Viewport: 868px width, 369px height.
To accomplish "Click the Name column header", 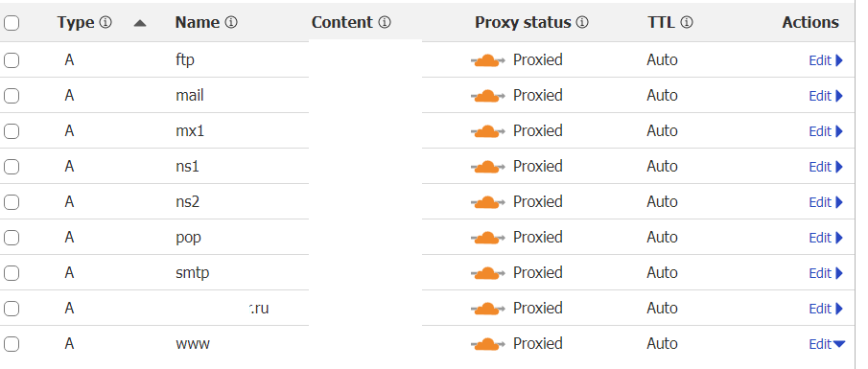I will point(198,23).
